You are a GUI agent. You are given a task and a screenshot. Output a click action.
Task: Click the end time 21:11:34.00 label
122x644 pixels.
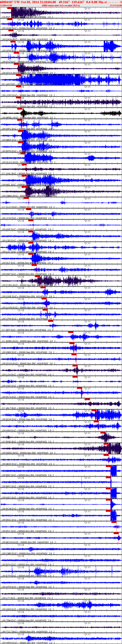[116, 5]
